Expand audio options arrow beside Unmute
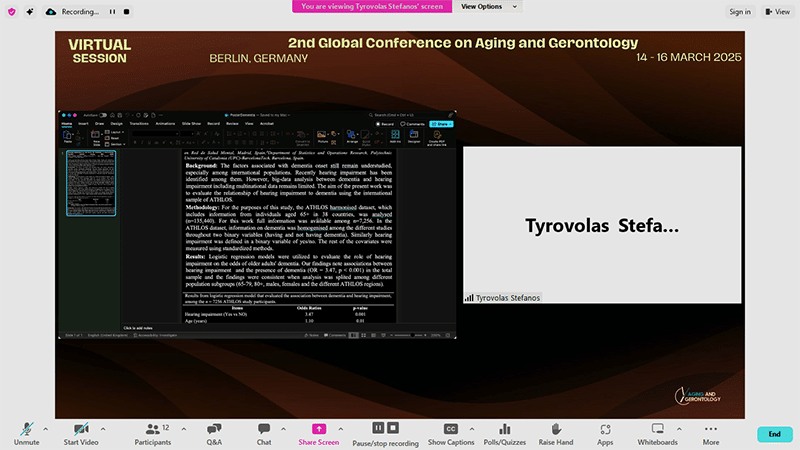Viewport: 800px width, 450px height. pos(45,427)
